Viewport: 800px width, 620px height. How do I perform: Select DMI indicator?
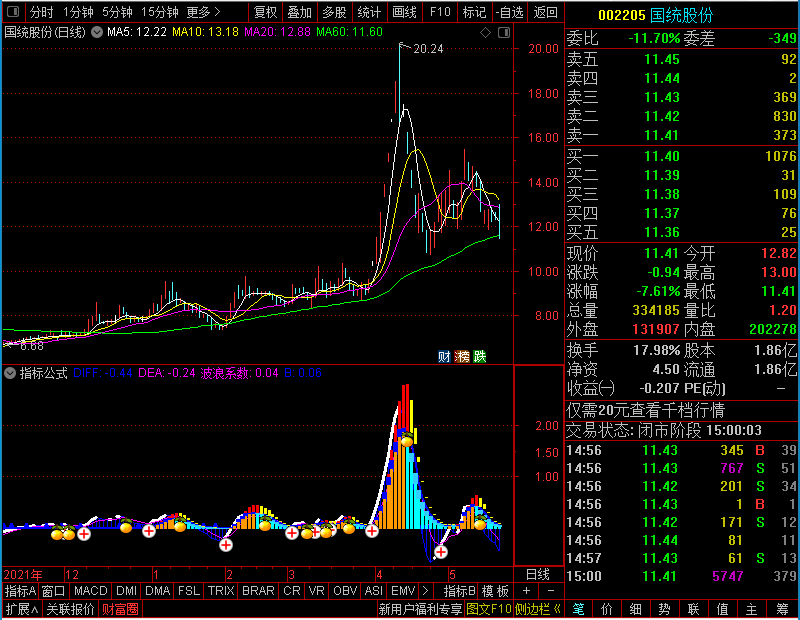(x=126, y=591)
